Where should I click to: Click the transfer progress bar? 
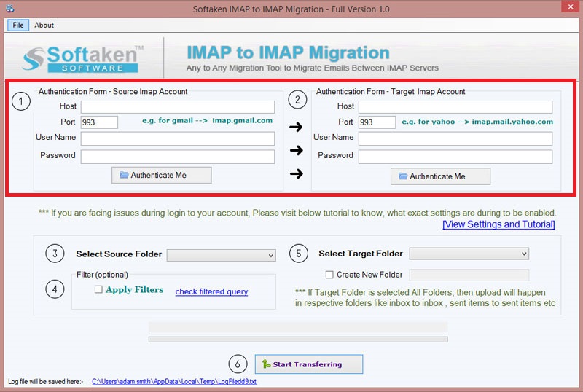pos(298,340)
